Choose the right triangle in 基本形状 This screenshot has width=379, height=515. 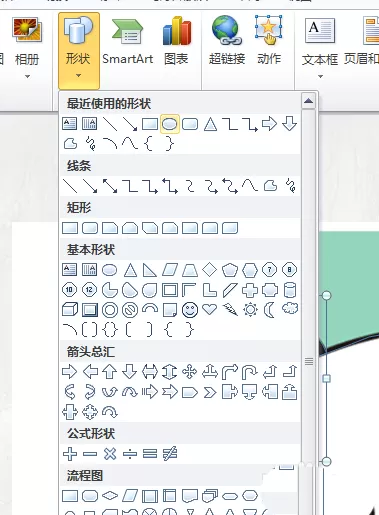150,270
